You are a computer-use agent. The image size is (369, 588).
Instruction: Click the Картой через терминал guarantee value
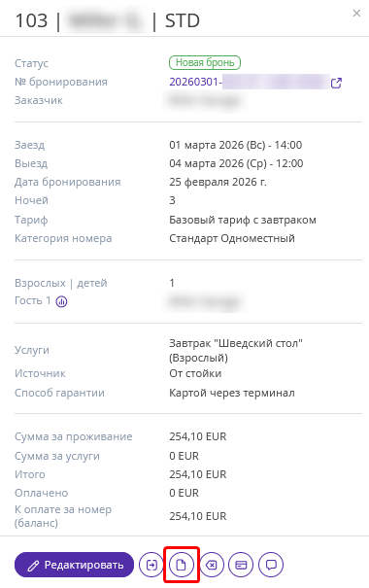coord(232,393)
